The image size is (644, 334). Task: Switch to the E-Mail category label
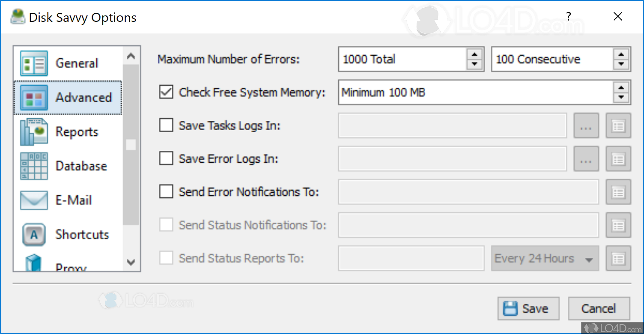tap(74, 200)
